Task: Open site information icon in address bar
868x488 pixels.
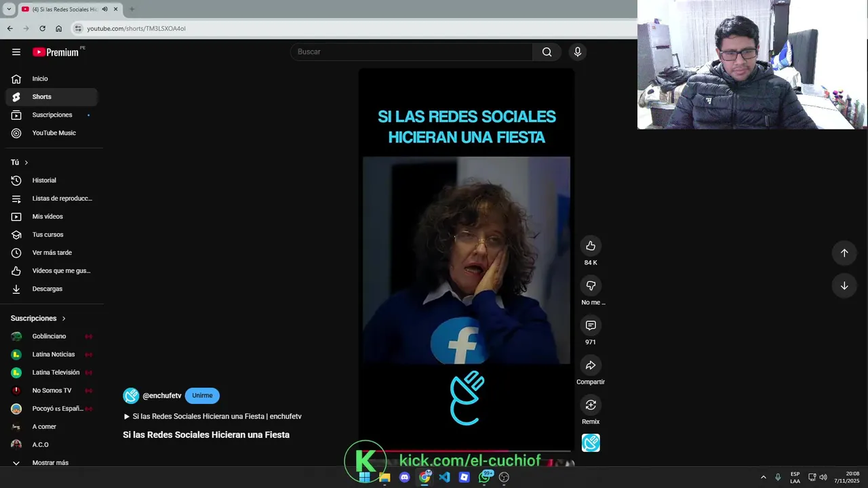Action: pos(78,28)
